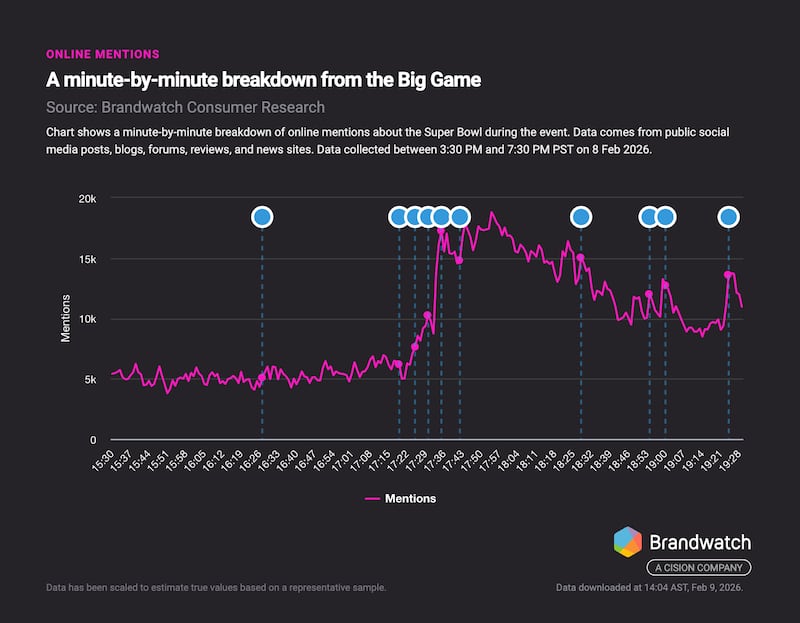Select the leftmost marker in the five-marker cluster
Screen dimensions: 800x623
[399, 217]
